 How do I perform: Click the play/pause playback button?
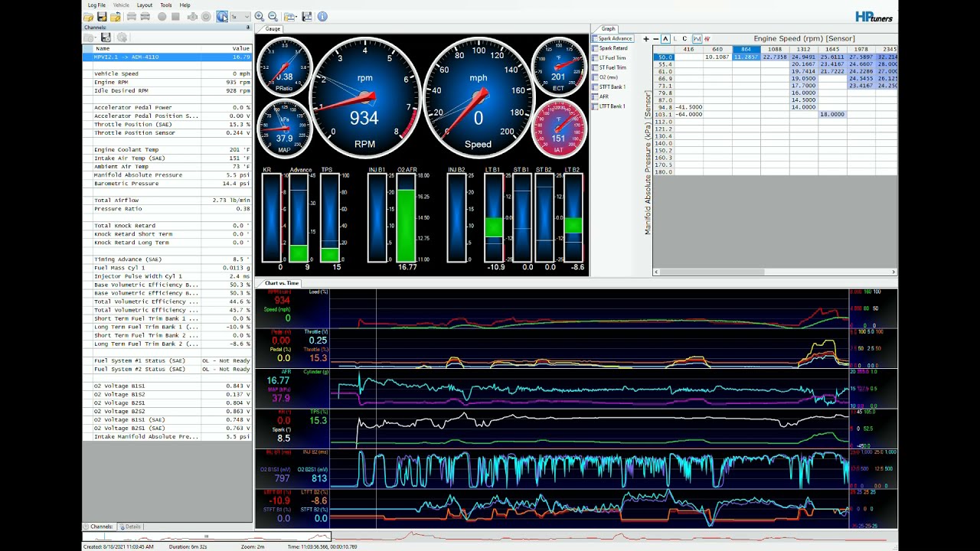(222, 17)
